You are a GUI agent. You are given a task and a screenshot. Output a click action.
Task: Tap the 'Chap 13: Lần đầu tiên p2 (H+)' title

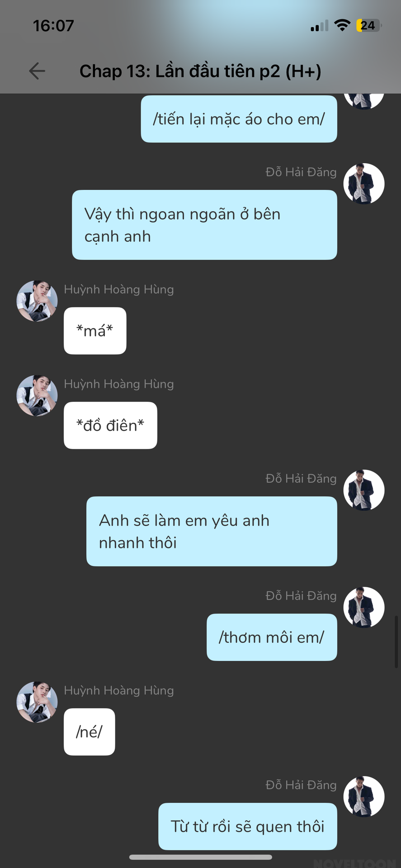(x=200, y=71)
